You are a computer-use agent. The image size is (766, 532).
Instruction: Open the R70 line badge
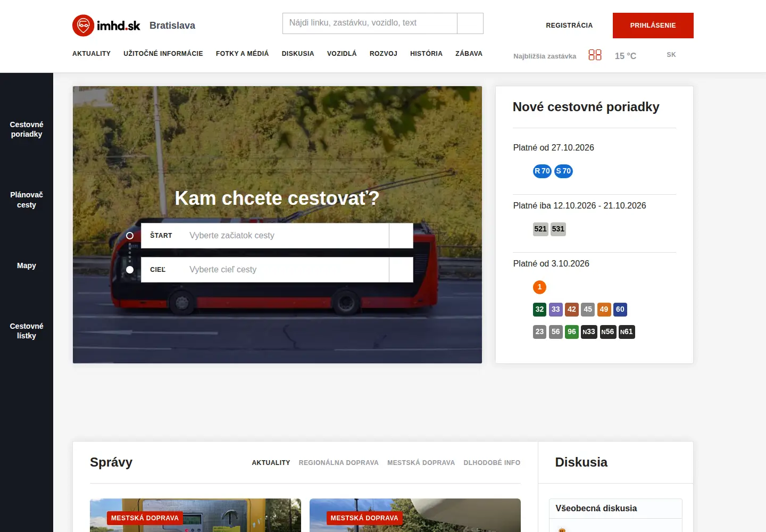[542, 171]
